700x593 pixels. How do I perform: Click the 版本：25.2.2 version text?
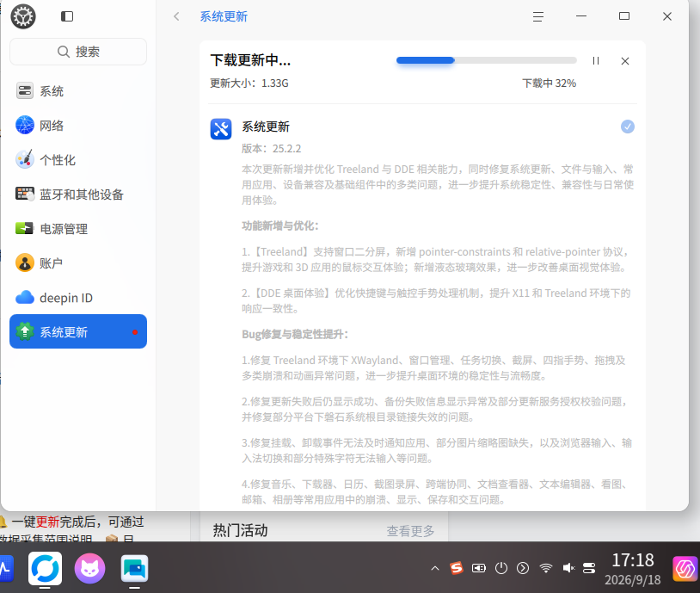tap(272, 149)
